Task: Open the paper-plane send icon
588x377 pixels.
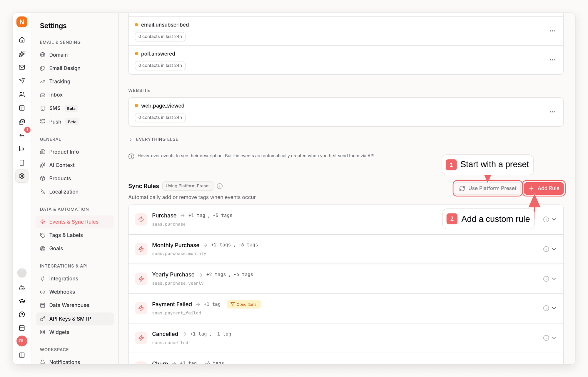Action: [x=22, y=81]
